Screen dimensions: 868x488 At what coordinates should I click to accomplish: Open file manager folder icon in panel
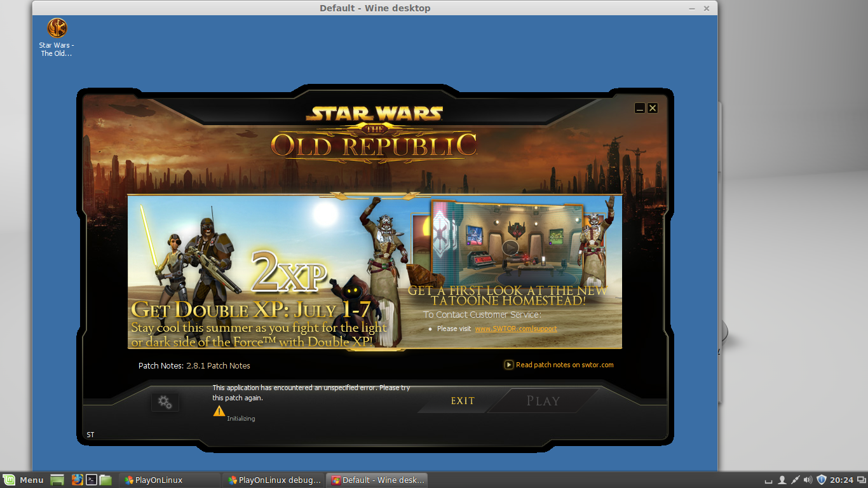(105, 480)
